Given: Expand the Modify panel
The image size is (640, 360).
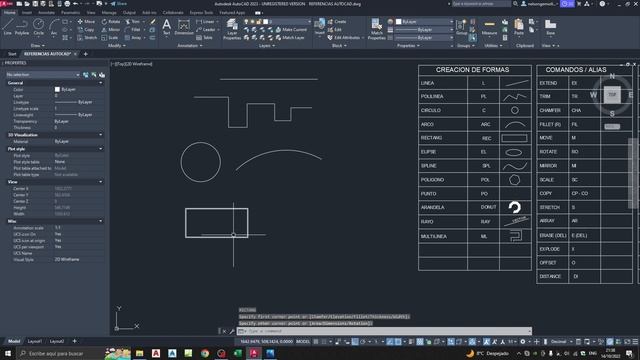Looking at the screenshot, I should click(x=117, y=46).
